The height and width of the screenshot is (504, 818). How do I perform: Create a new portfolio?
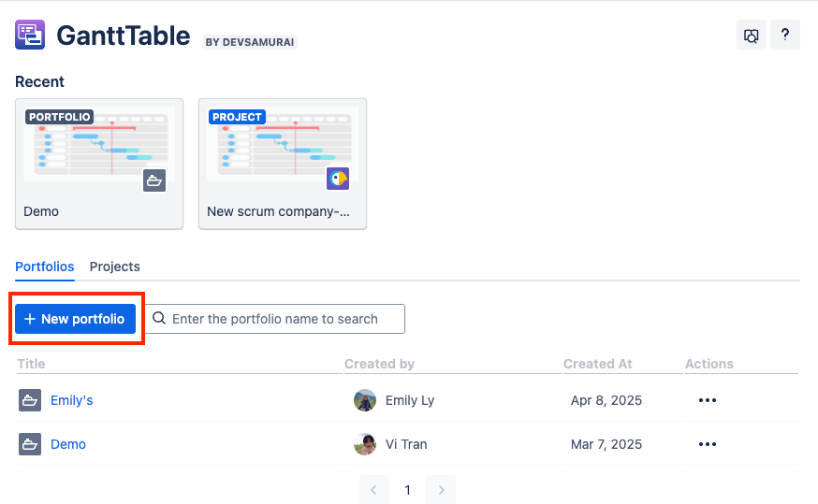75,319
